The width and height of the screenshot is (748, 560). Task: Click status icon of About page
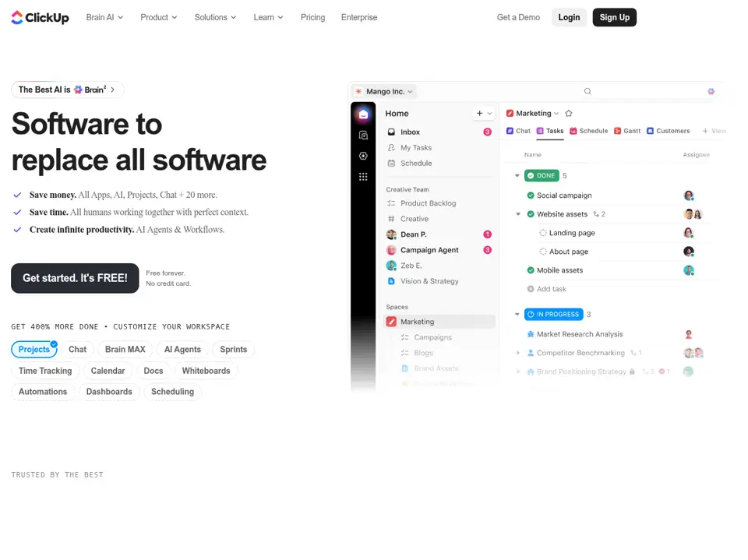tap(543, 252)
